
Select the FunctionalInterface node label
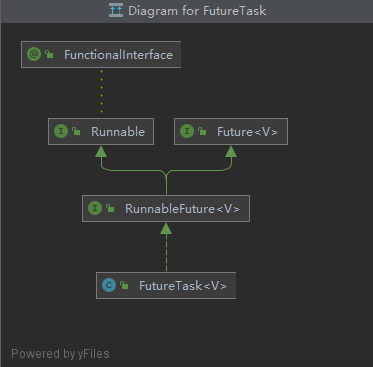tap(118, 55)
